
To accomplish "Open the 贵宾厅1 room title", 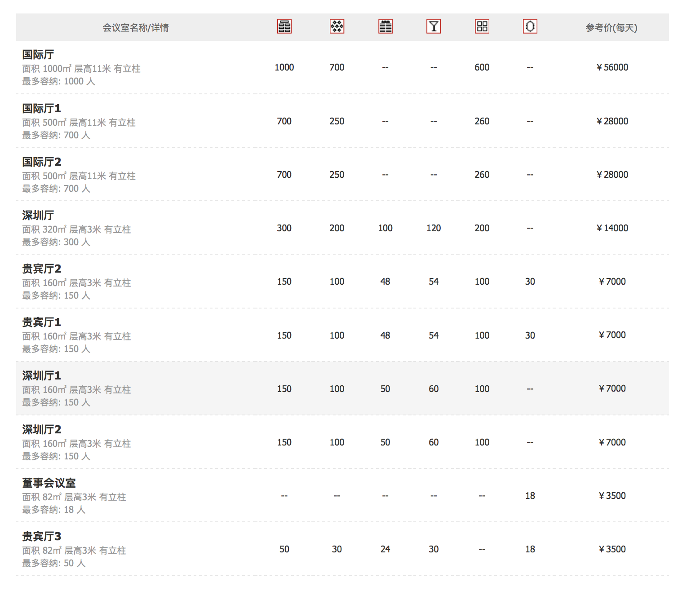I will click(41, 322).
